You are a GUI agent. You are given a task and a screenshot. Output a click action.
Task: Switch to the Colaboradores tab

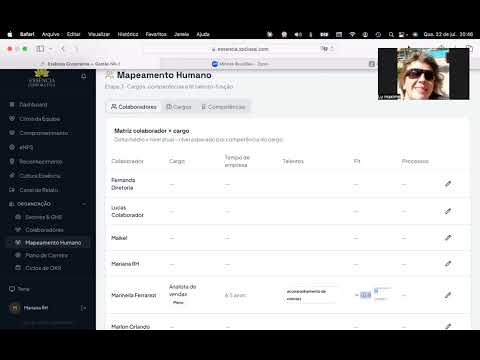(134, 107)
